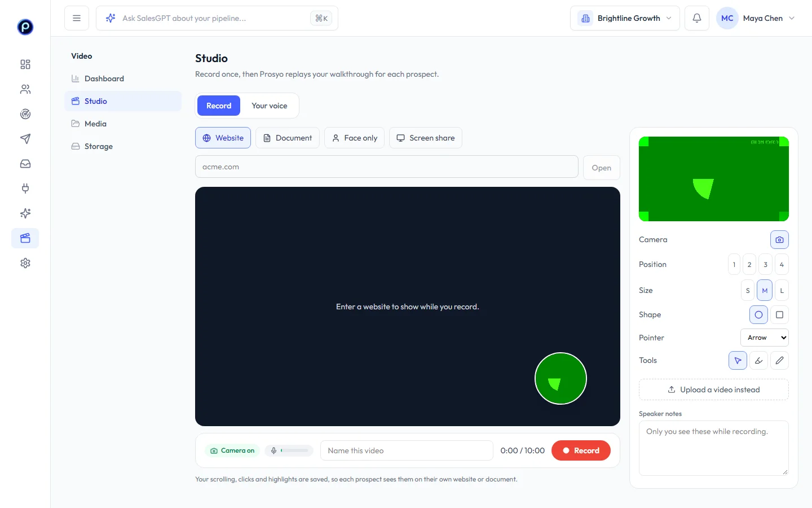Choose large camera size L

tap(782, 290)
